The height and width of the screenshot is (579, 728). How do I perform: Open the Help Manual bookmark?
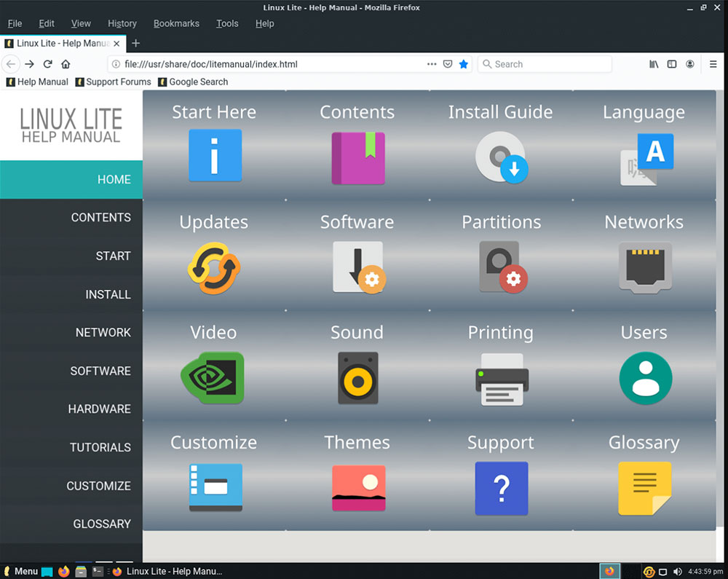tap(37, 82)
